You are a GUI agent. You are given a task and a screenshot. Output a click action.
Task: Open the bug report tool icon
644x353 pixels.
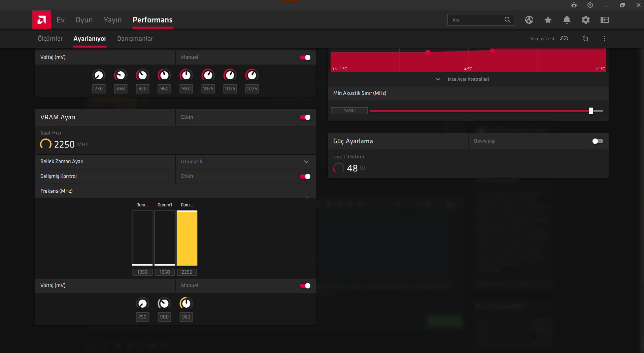click(x=574, y=5)
